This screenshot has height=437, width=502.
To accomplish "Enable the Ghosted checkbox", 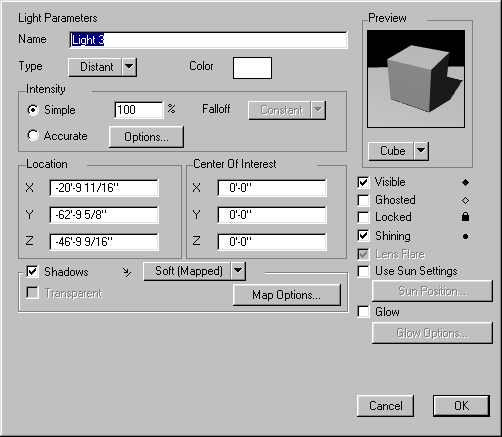I will [x=363, y=200].
